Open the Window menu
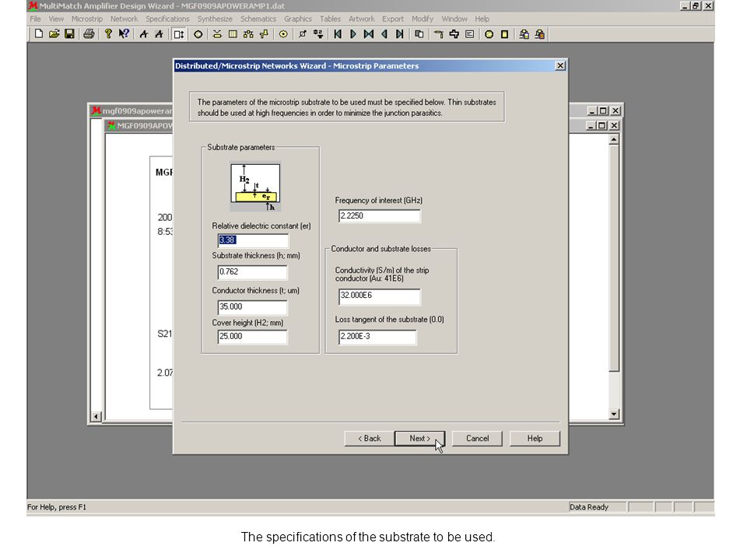This screenshot has width=747, height=560. tap(454, 19)
